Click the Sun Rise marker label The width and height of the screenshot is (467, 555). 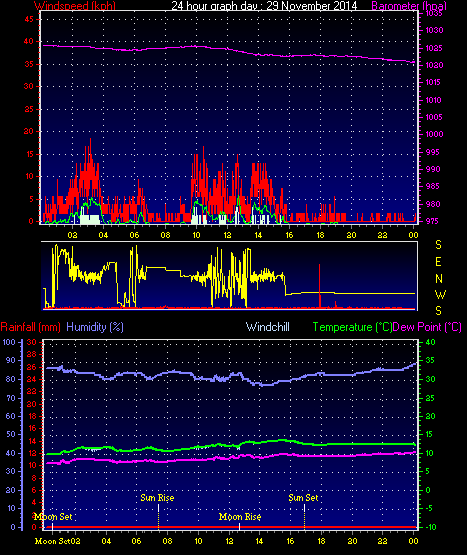pyautogui.click(x=157, y=498)
